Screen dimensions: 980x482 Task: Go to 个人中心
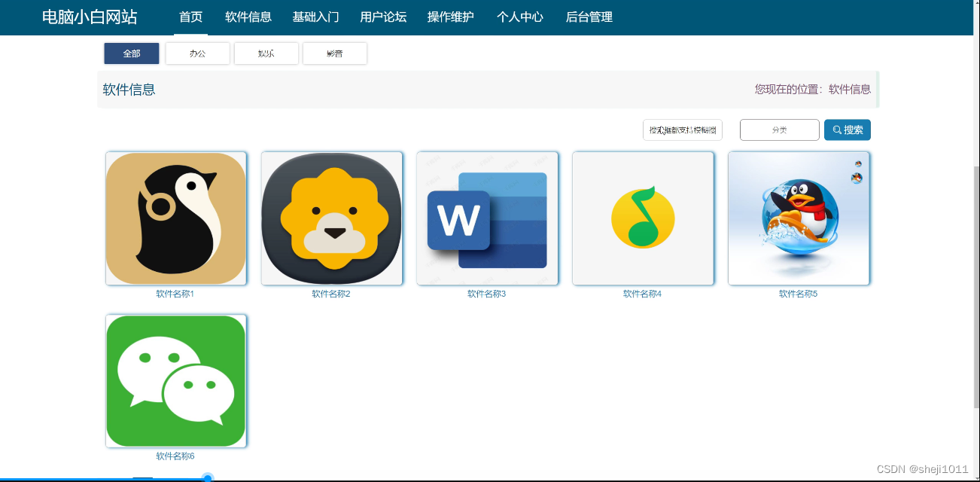coord(520,17)
